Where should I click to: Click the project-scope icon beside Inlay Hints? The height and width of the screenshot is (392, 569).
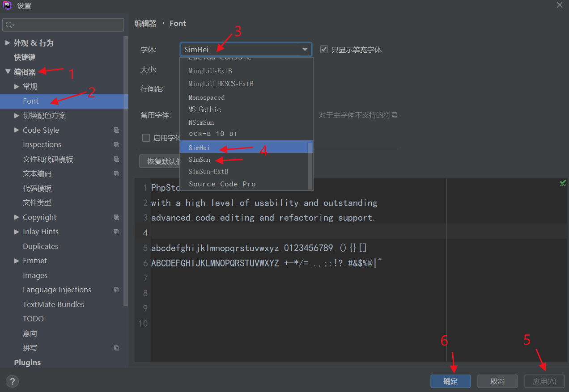(116, 232)
